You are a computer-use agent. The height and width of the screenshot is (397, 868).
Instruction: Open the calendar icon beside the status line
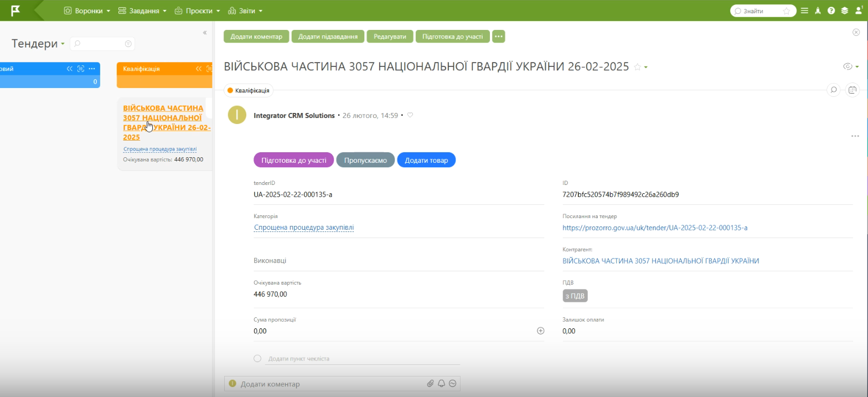click(x=852, y=90)
